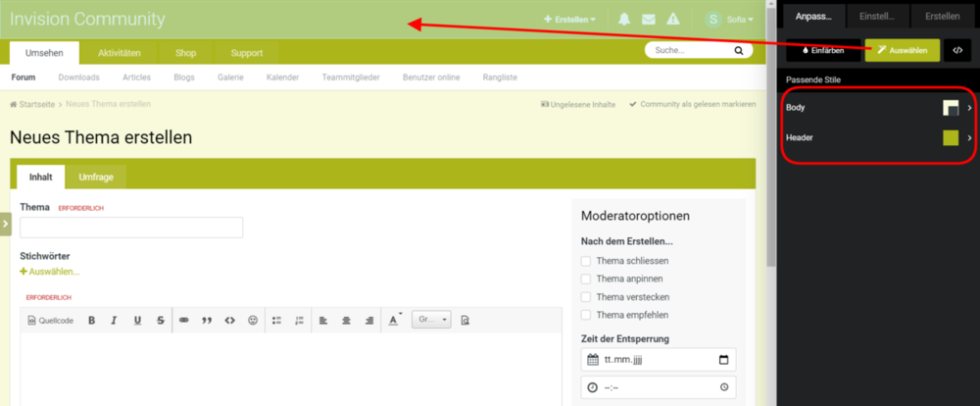Open the reports warning triangle icon
This screenshot has height=406, width=980.
[672, 20]
